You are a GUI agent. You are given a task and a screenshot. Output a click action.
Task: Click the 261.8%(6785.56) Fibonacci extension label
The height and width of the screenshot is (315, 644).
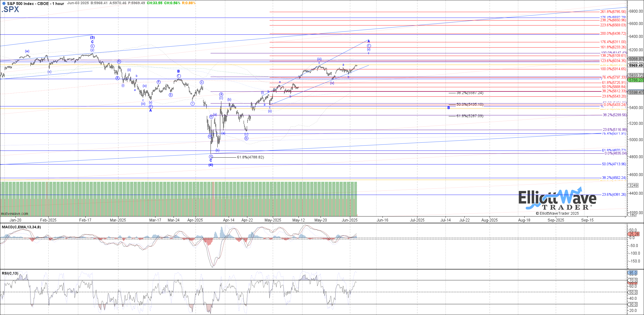click(613, 12)
